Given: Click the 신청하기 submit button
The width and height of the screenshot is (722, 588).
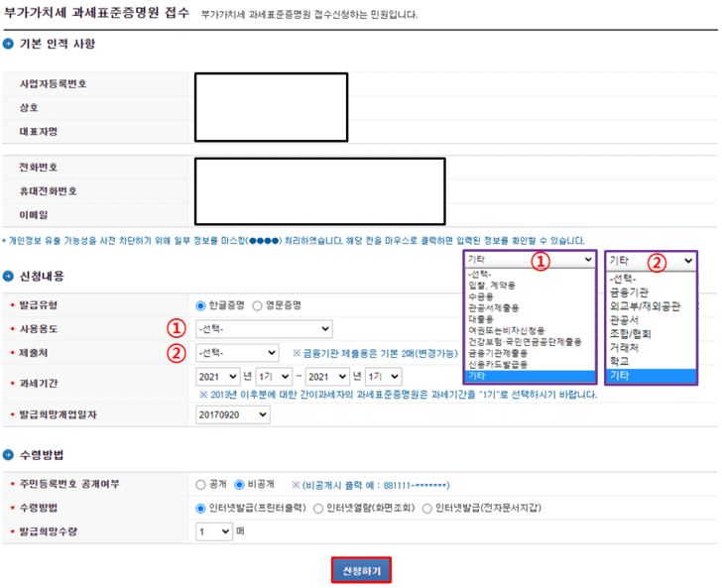Looking at the screenshot, I should point(361,570).
